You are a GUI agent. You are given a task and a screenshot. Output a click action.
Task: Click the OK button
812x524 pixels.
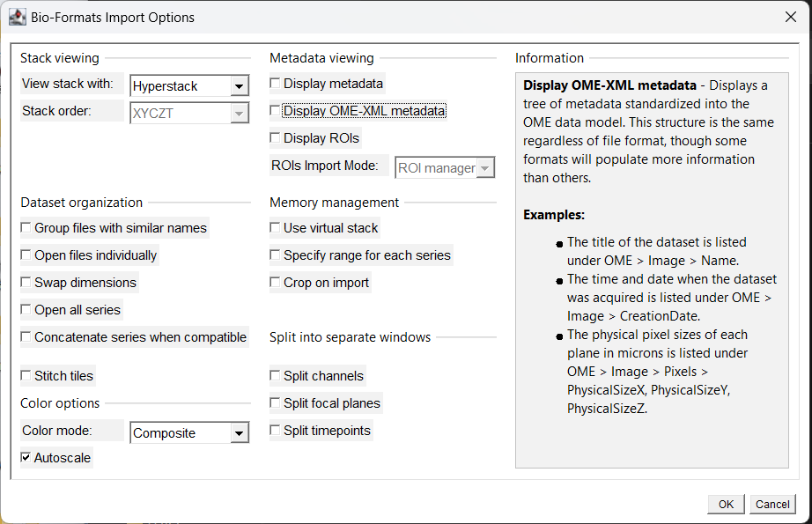[x=725, y=504]
